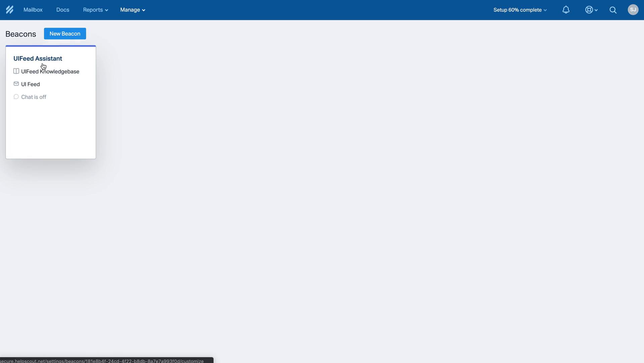Expand the Manage dropdown menu
Viewport: 644px width, 363px height.
coord(132,10)
